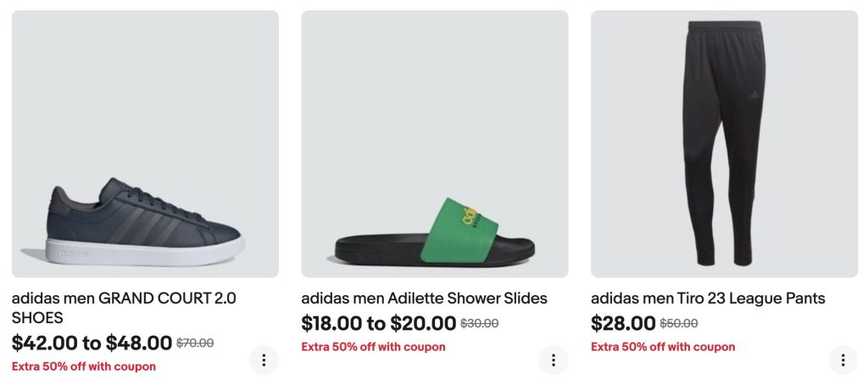Click the crossed-out $50.00 original price
Viewport: 868px width, 391px height.
coord(679,323)
